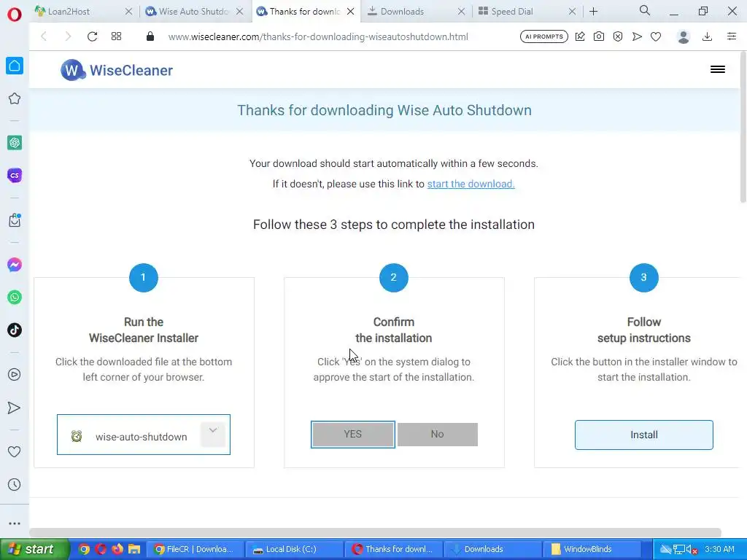Switch to Wise Auto Shutdown tab
The image size is (747, 560).
194,12
